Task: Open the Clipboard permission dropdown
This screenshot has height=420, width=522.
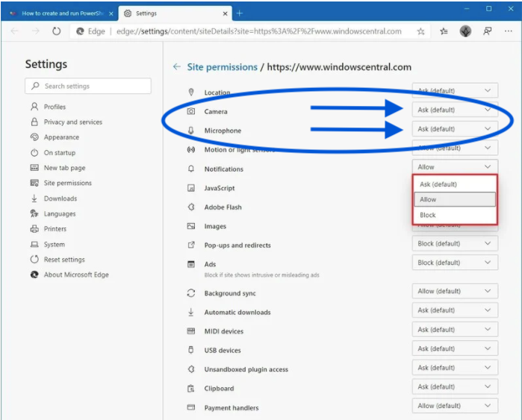Action: click(455, 386)
